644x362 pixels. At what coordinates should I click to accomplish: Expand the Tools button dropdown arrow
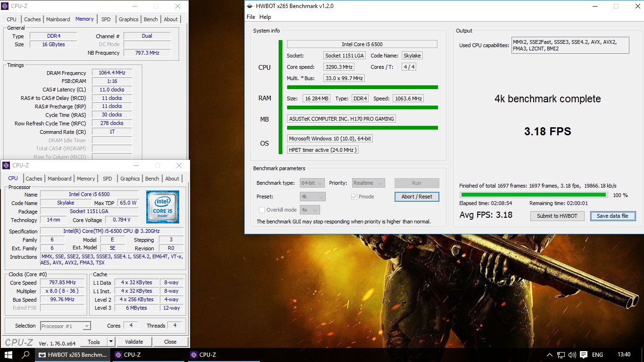(x=111, y=342)
